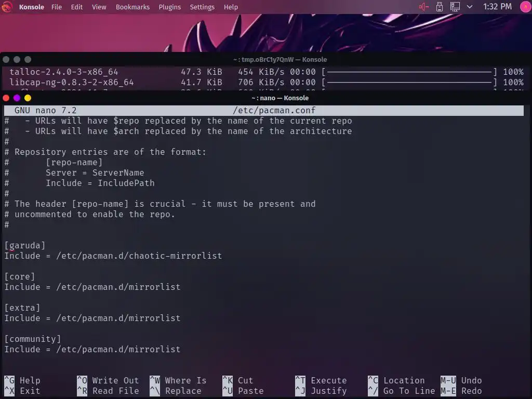
Task: Open the Edit menu
Action: coord(77,7)
